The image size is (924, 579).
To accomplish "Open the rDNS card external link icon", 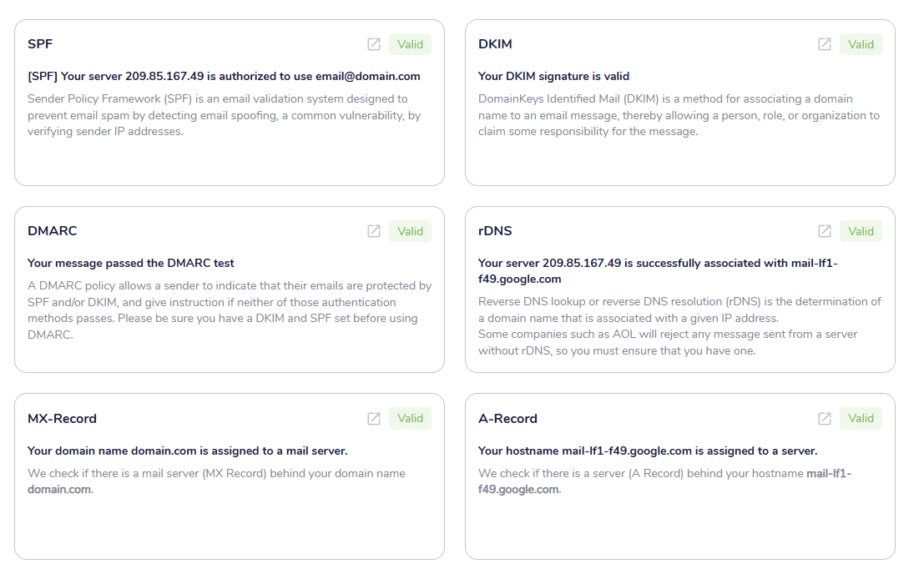I will [825, 231].
